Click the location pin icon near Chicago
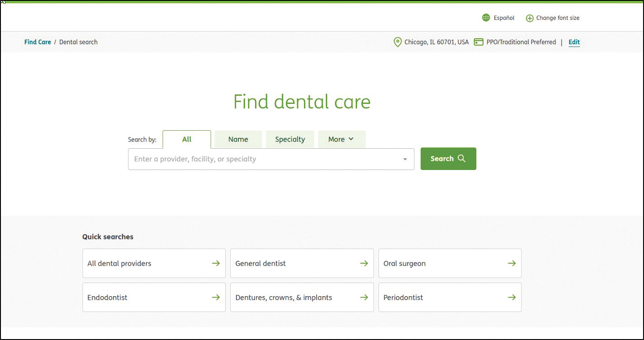 [398, 42]
